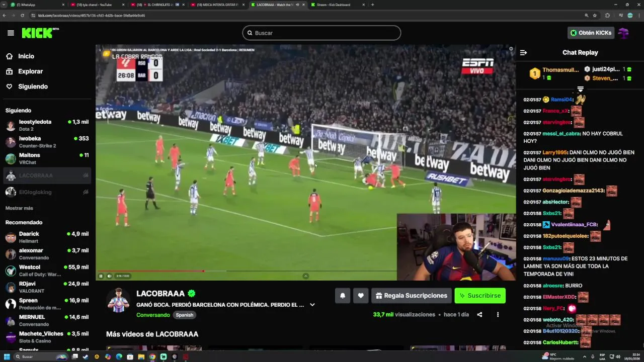Collapse the Chat Replay panel
The height and width of the screenshot is (362, 644).
(523, 52)
